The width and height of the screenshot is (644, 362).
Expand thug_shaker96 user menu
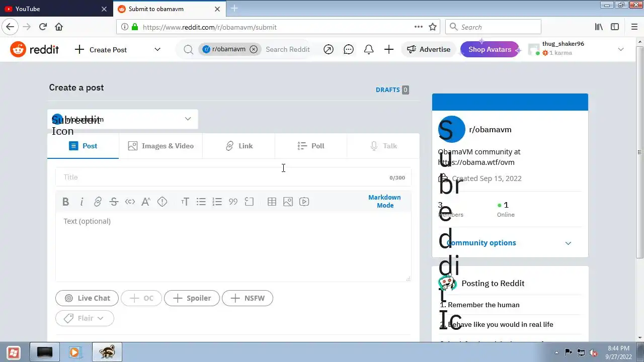tap(577, 49)
